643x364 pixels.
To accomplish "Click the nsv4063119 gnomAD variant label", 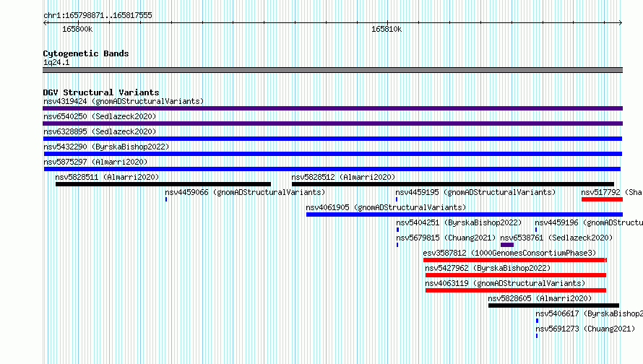I will tap(505, 283).
